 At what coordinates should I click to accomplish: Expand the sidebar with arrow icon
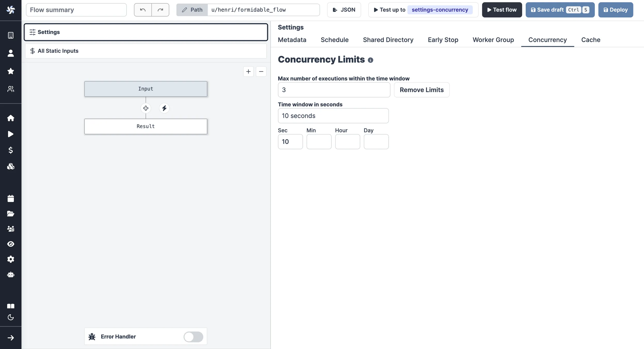(x=11, y=338)
